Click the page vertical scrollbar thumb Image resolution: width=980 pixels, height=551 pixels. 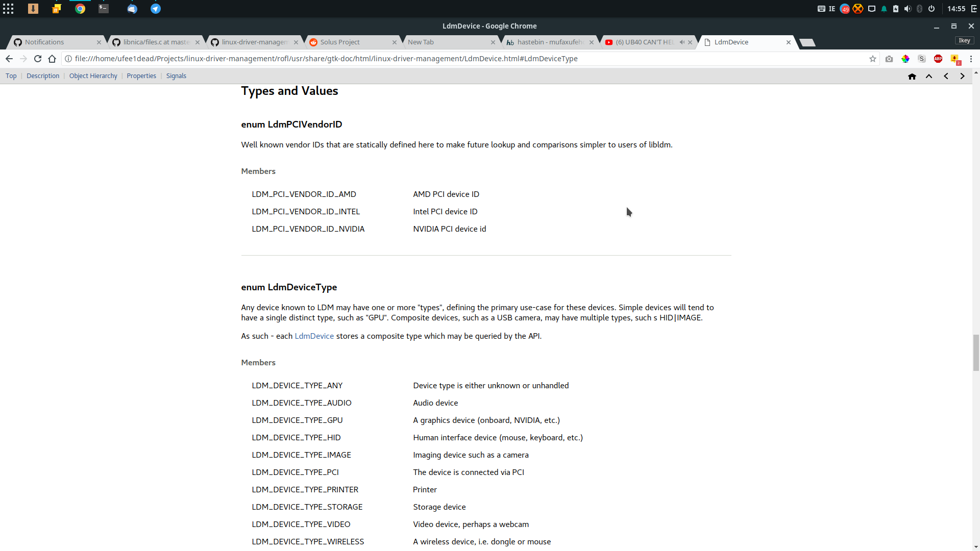pos(976,353)
